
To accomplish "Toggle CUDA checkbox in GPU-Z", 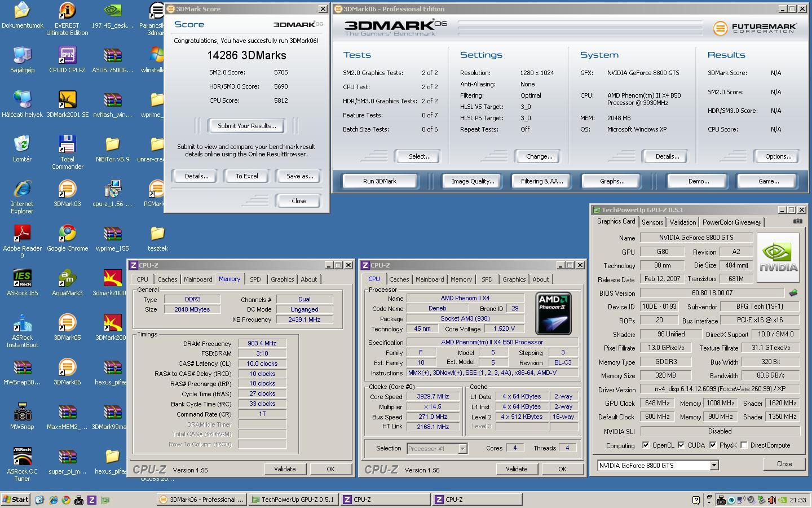I will 681,445.
